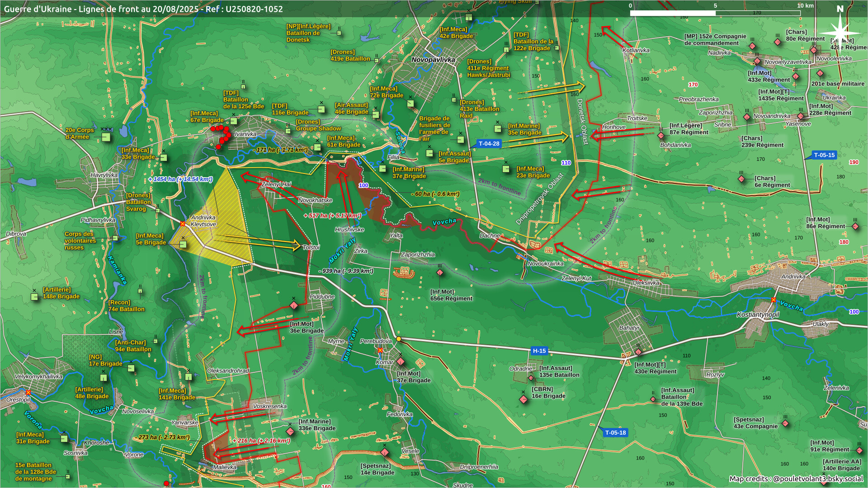The width and height of the screenshot is (868, 488).
Task: Click the 656e Régiment red diamond marker
Action: 440,272
